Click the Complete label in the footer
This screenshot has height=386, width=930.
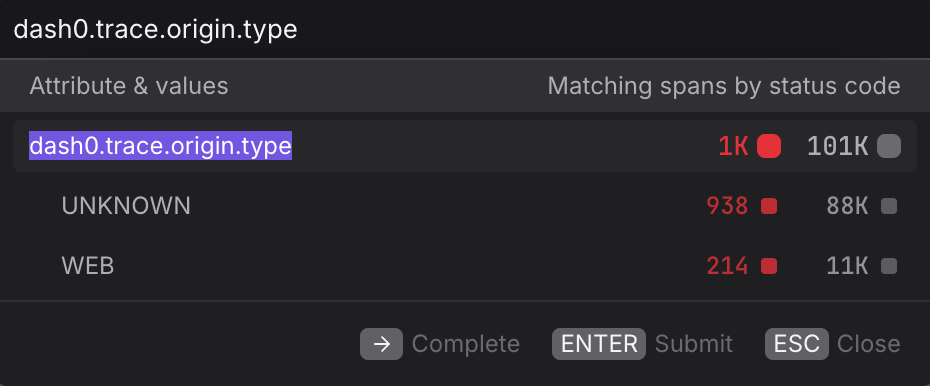466,344
